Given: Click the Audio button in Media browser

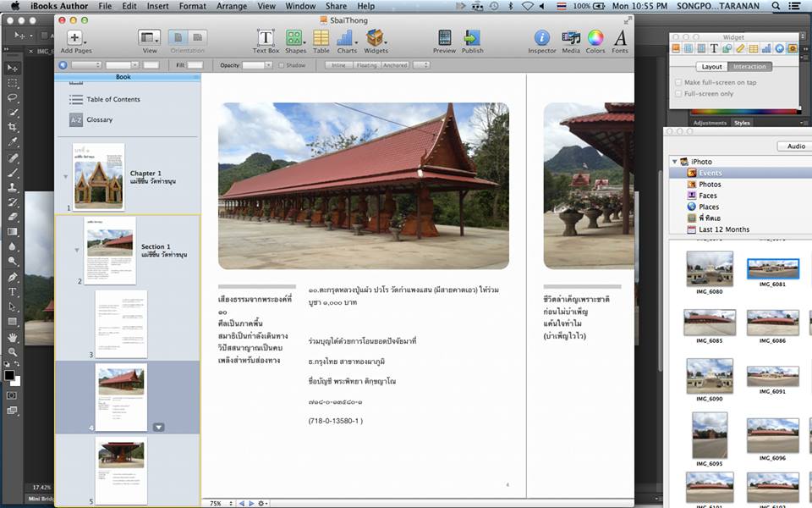Looking at the screenshot, I should click(796, 146).
